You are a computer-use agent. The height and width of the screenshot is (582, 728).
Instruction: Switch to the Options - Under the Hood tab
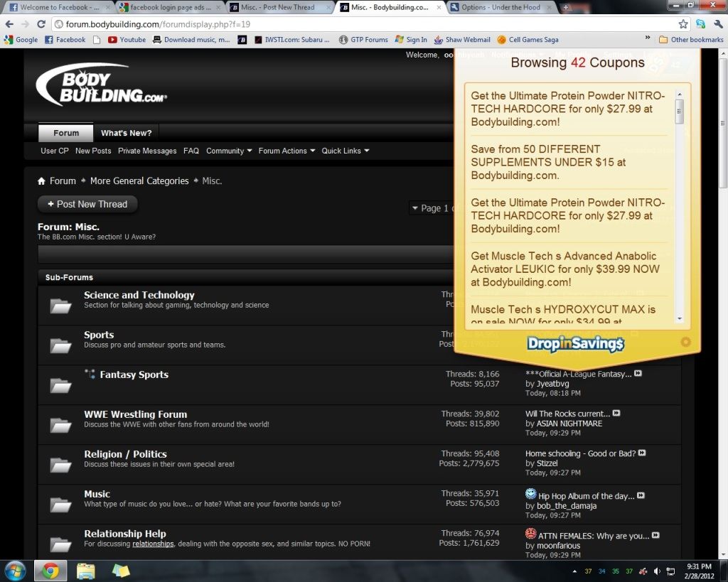tap(501, 7)
